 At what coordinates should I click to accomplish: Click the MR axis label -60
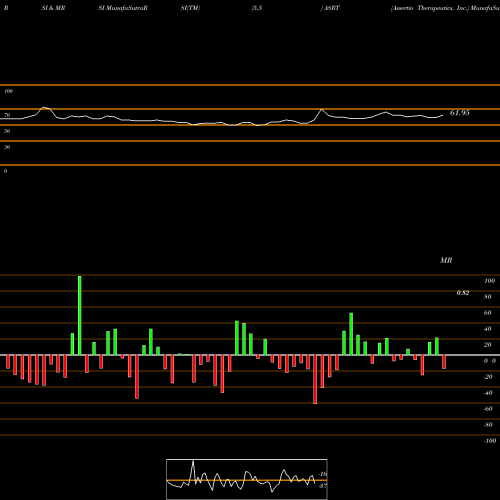488,409
